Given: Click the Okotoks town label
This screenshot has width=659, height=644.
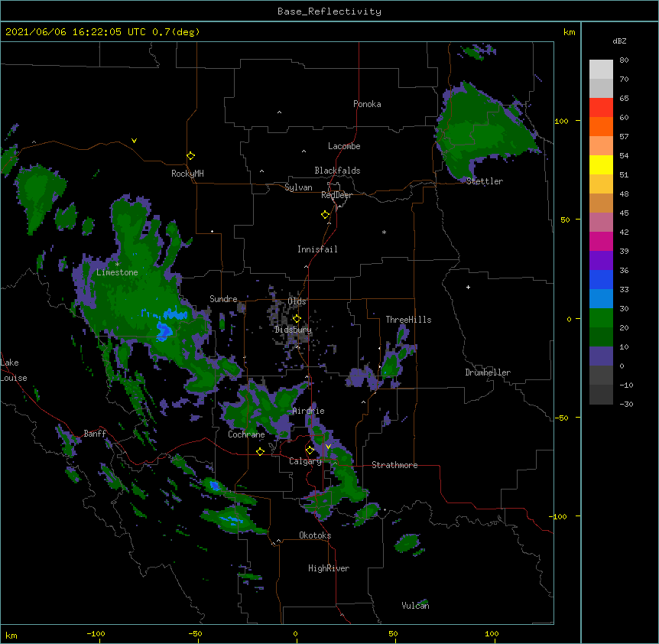Looking at the screenshot, I should coord(315,535).
